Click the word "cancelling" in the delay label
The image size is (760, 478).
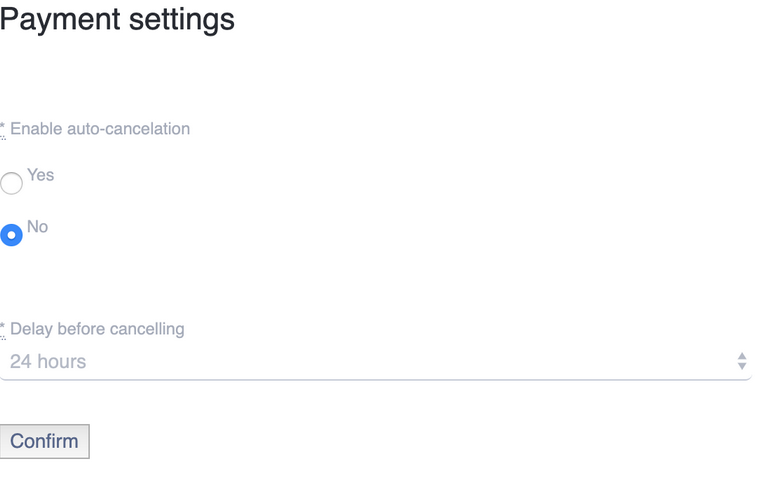[x=147, y=329]
